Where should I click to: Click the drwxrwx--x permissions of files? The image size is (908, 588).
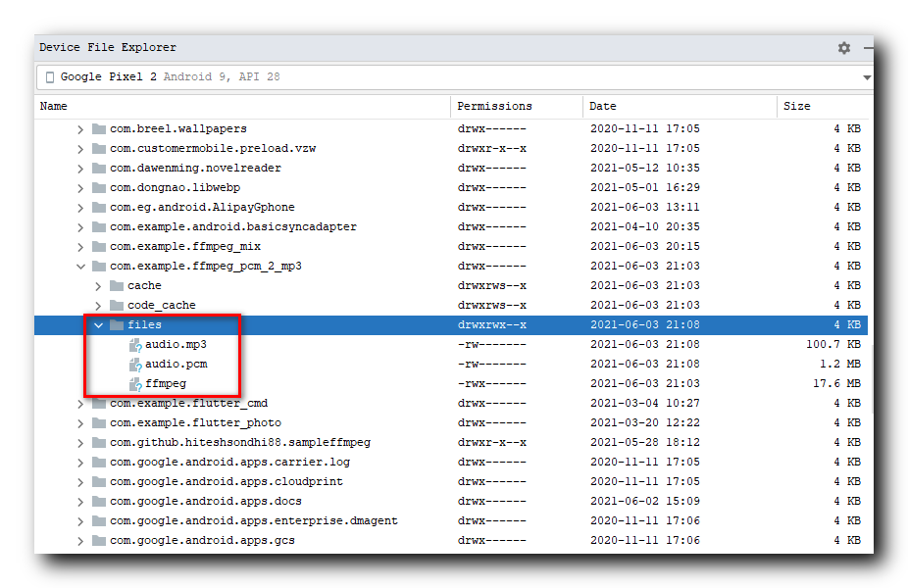[491, 324]
